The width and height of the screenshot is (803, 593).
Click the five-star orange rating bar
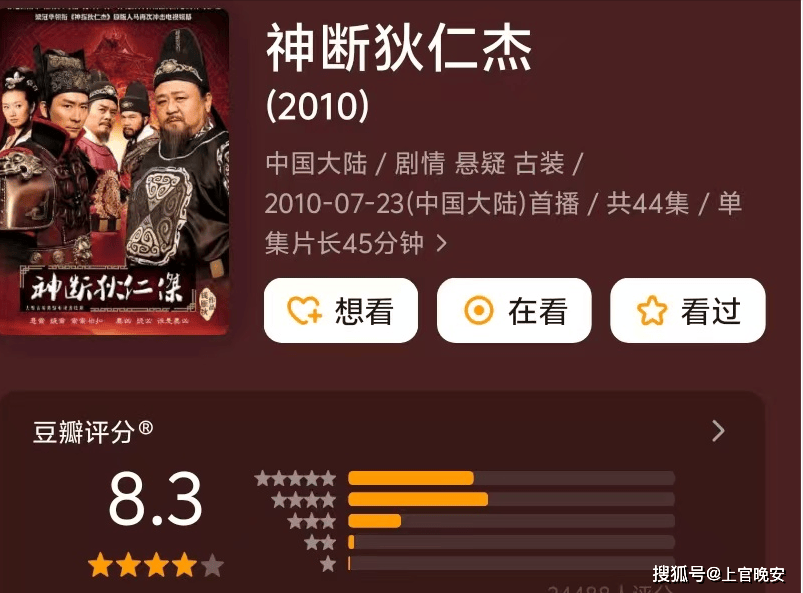[411, 478]
